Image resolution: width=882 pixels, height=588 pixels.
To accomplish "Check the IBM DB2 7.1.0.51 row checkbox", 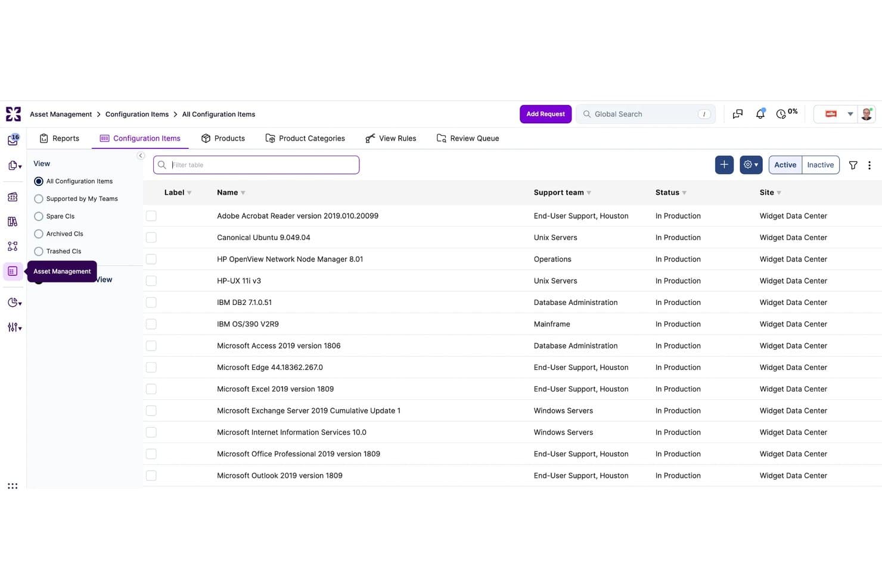I will 151,303.
